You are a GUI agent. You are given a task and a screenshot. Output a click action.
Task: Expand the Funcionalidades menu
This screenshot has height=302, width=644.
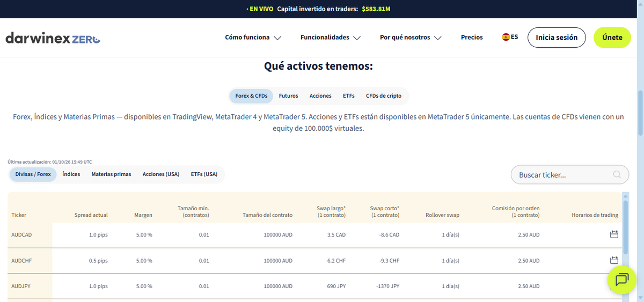click(x=331, y=38)
